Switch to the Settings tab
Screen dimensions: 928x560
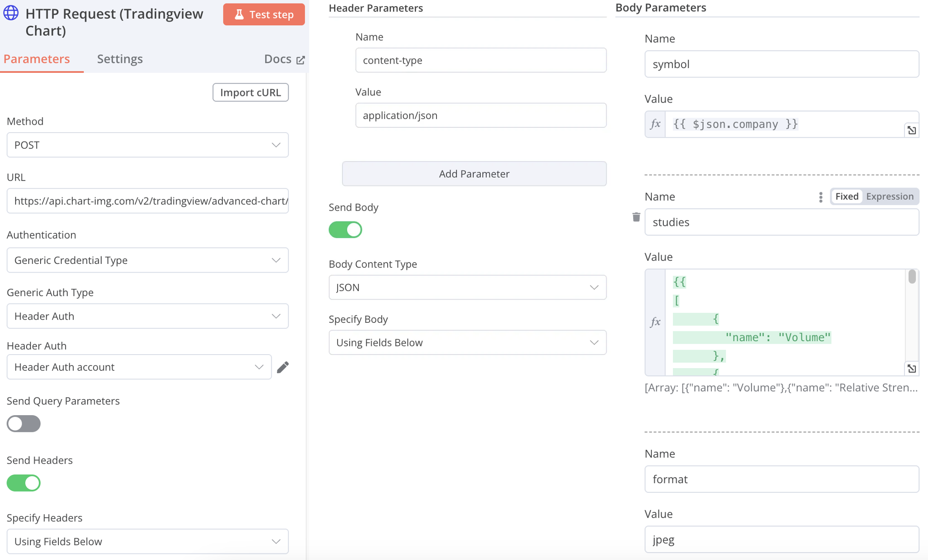pyautogui.click(x=119, y=59)
